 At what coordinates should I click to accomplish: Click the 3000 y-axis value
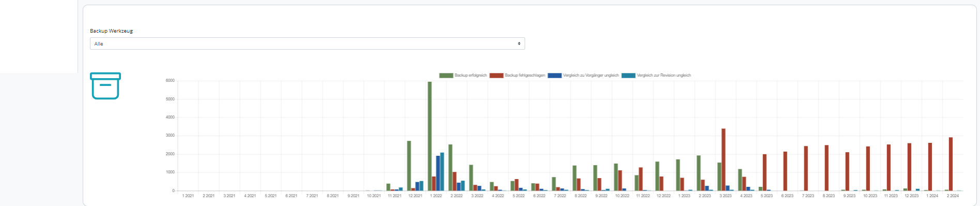[170, 136]
